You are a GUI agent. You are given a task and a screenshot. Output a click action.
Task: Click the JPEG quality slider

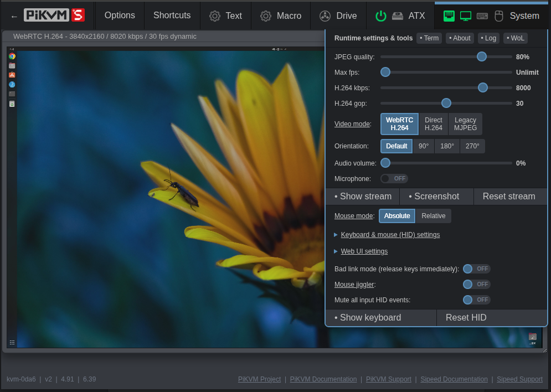(446, 56)
